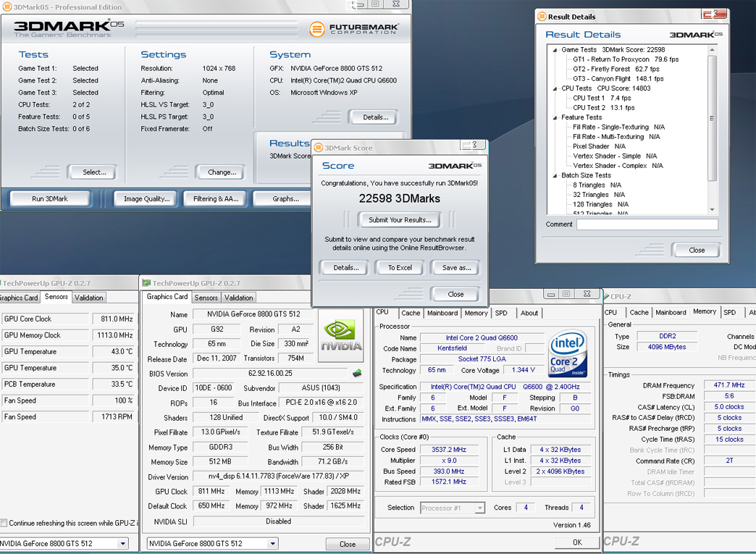Screen dimensions: 756x554
Task: Open the SPD tab in left CPU-Z window
Action: pyautogui.click(x=501, y=313)
